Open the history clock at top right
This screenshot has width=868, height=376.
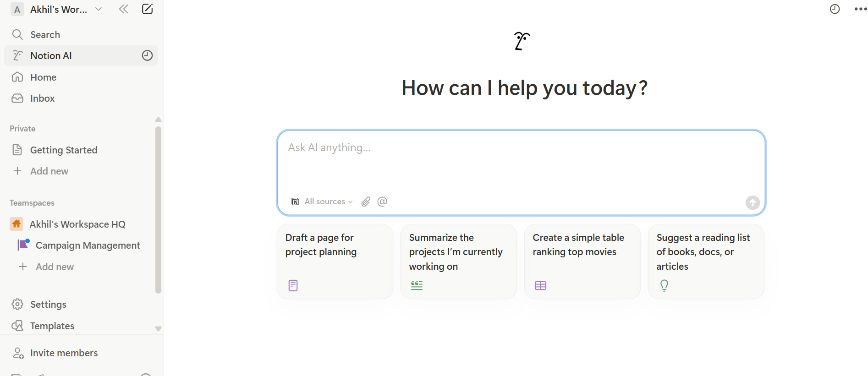coord(835,9)
